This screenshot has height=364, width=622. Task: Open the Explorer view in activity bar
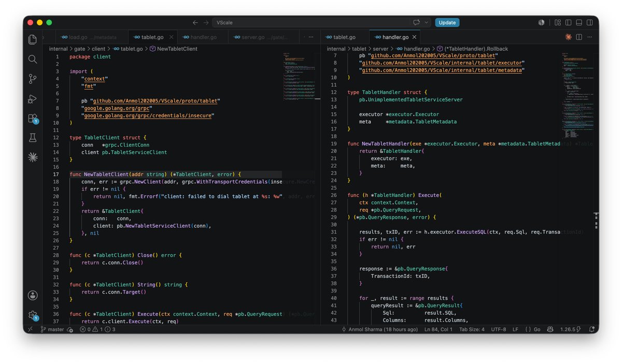[x=33, y=39]
